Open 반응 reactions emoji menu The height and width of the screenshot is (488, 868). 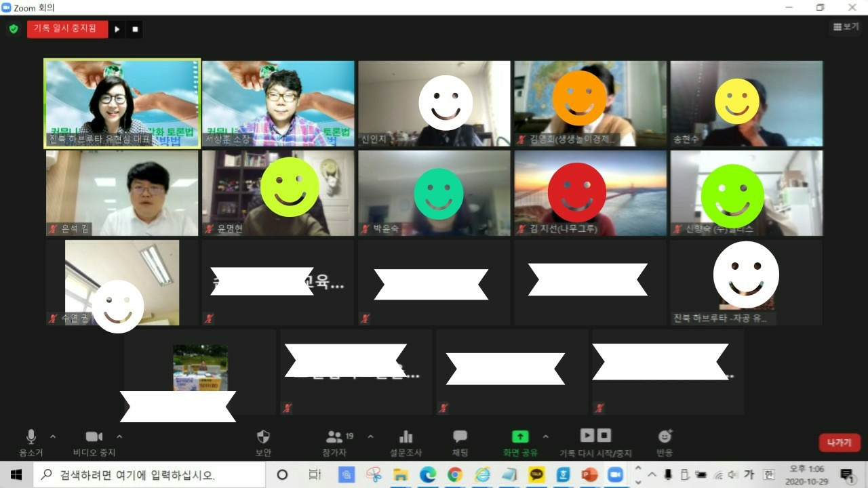(x=665, y=443)
